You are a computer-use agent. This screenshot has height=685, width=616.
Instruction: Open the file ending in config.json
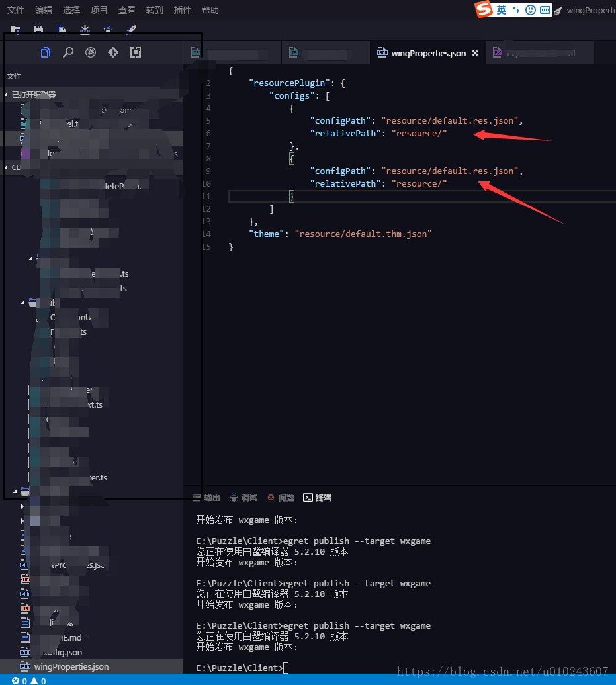(x=91, y=652)
